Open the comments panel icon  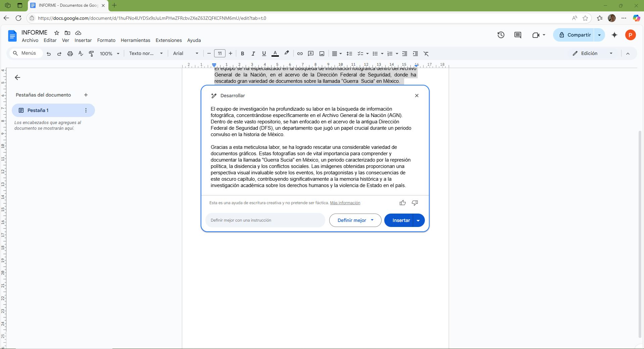click(517, 35)
